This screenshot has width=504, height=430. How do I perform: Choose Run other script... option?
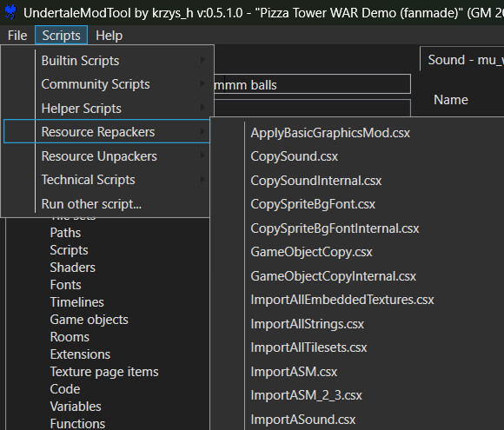point(107,204)
